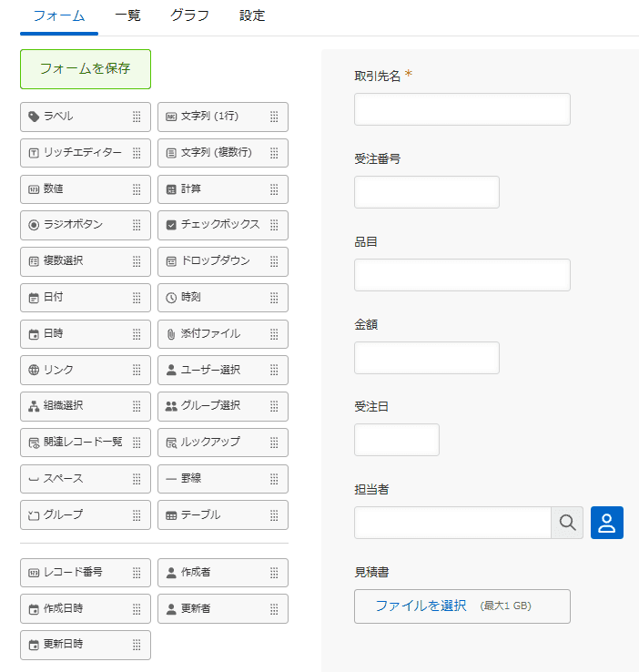Click the グループ field icon

point(34,515)
